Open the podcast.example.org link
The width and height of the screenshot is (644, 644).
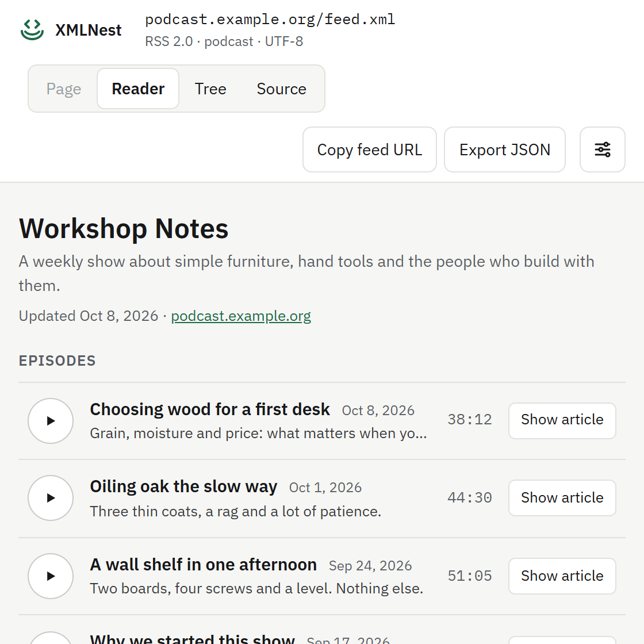pos(241,316)
